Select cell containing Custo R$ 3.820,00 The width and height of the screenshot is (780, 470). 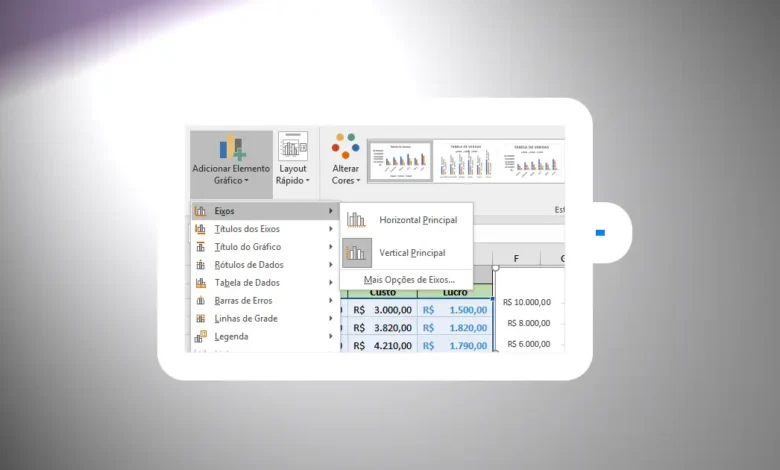point(382,327)
